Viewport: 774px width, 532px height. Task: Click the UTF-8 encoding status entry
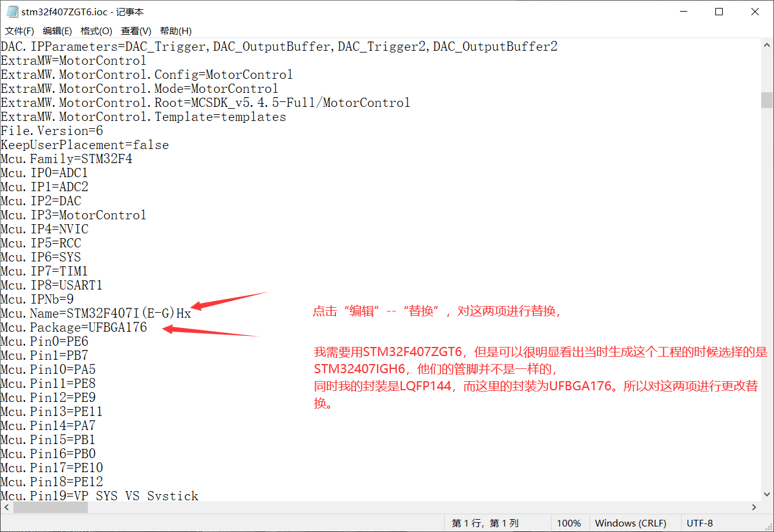click(699, 523)
